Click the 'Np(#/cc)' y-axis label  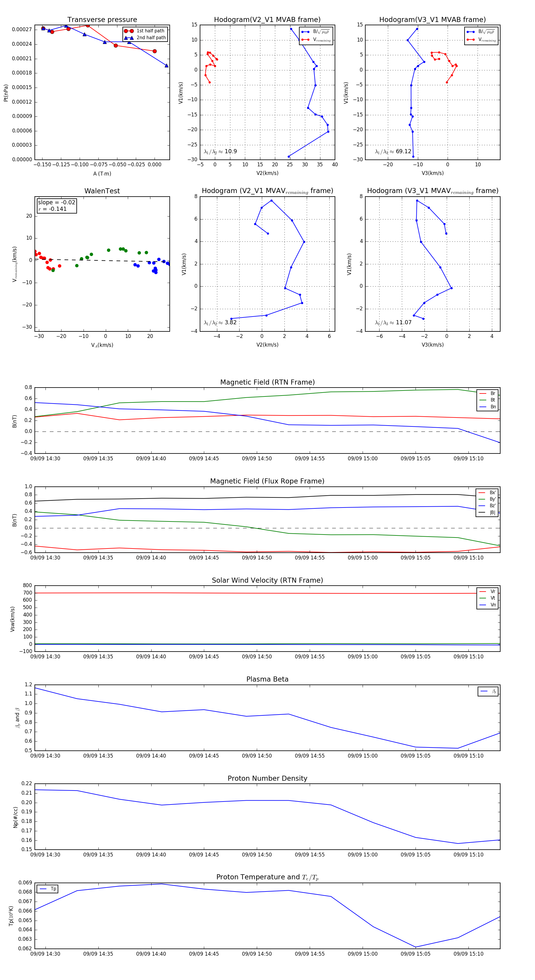tap(15, 817)
